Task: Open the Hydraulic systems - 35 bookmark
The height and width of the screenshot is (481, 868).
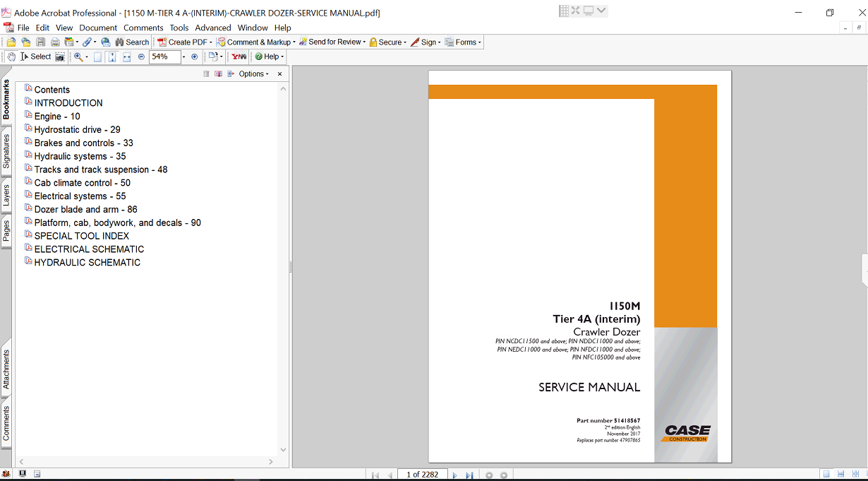Action: pyautogui.click(x=80, y=156)
